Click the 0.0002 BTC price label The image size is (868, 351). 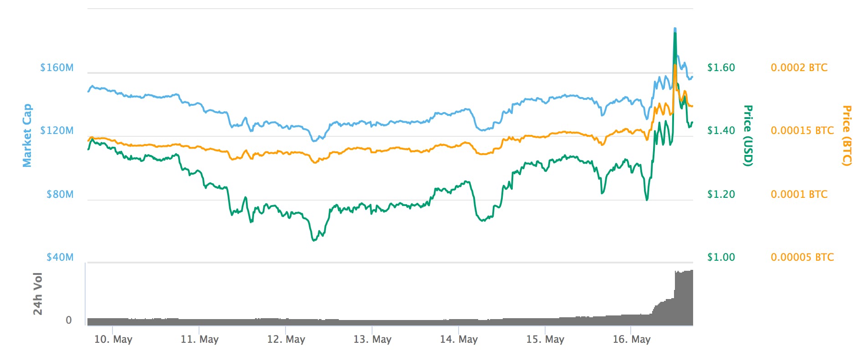(x=799, y=67)
